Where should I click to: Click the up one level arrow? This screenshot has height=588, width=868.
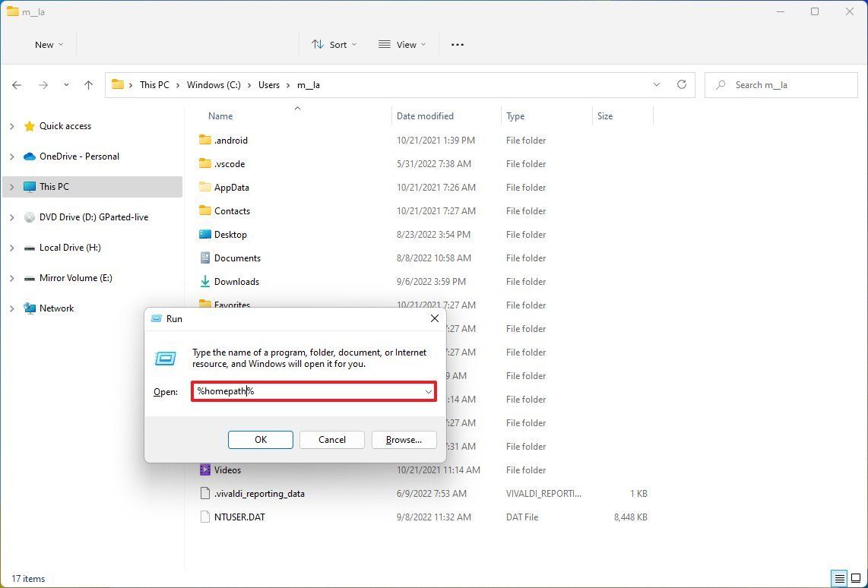pos(88,85)
